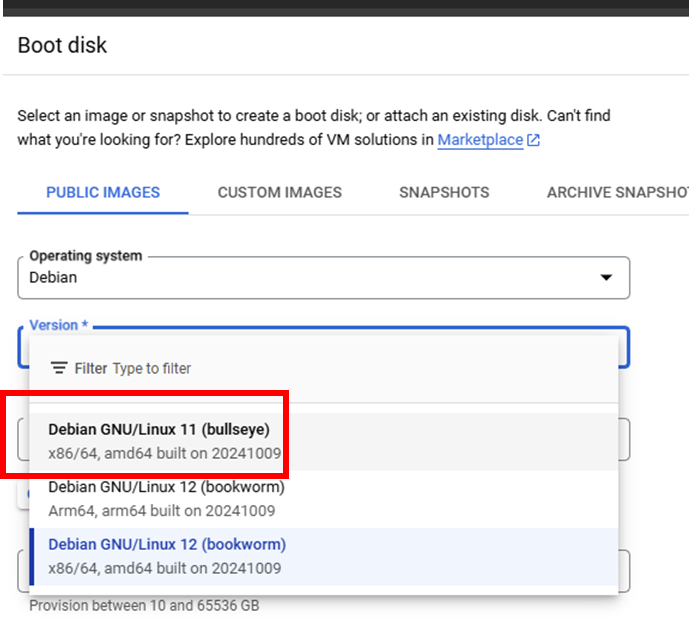Screen dimensions: 689x631
Task: Select Debian GNU/Linux 12 (bookworm) Arm64
Action: pos(323,499)
